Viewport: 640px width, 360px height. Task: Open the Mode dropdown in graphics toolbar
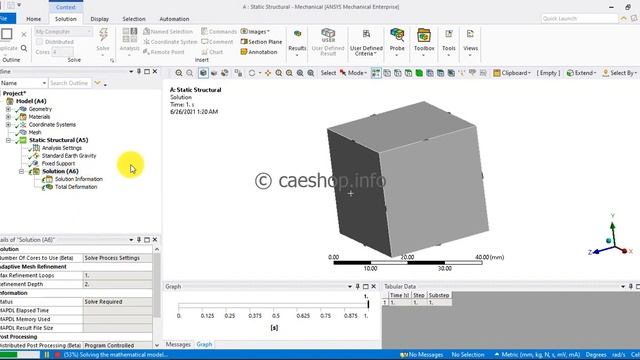(x=357, y=73)
